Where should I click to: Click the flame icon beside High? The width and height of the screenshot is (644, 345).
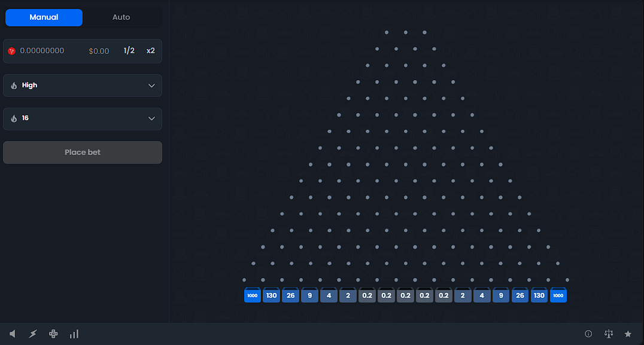pyautogui.click(x=14, y=86)
